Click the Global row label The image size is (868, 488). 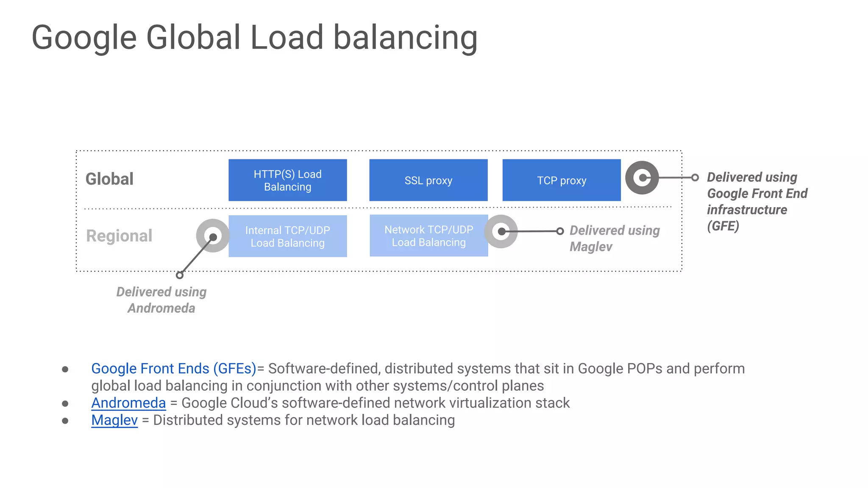(x=110, y=179)
